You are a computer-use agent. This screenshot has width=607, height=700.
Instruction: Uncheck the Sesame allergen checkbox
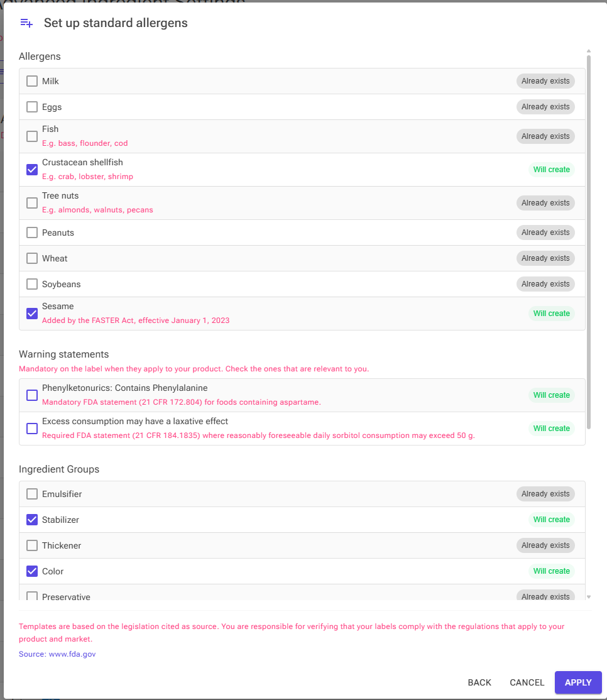31,314
